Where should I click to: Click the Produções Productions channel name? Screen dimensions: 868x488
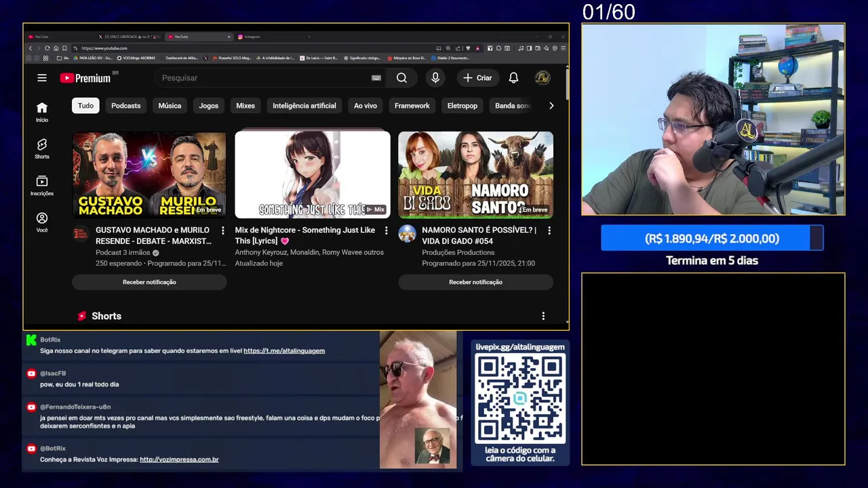[x=458, y=252]
